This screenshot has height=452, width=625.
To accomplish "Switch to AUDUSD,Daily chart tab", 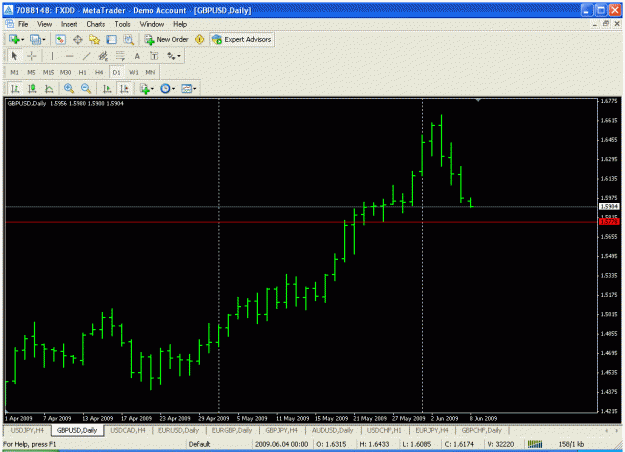I will [x=332, y=430].
